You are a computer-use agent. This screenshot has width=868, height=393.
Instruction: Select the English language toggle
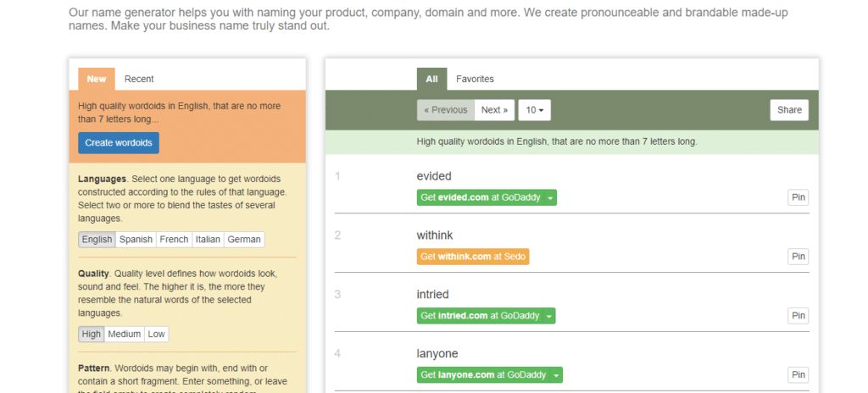(97, 240)
